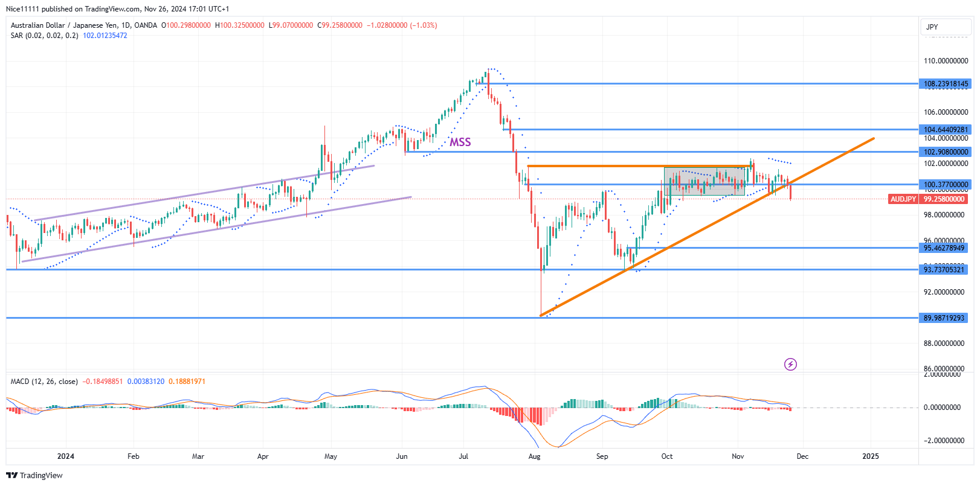Select the 102.90800000 price level label
Image resolution: width=980 pixels, height=486 pixels.
click(946, 152)
